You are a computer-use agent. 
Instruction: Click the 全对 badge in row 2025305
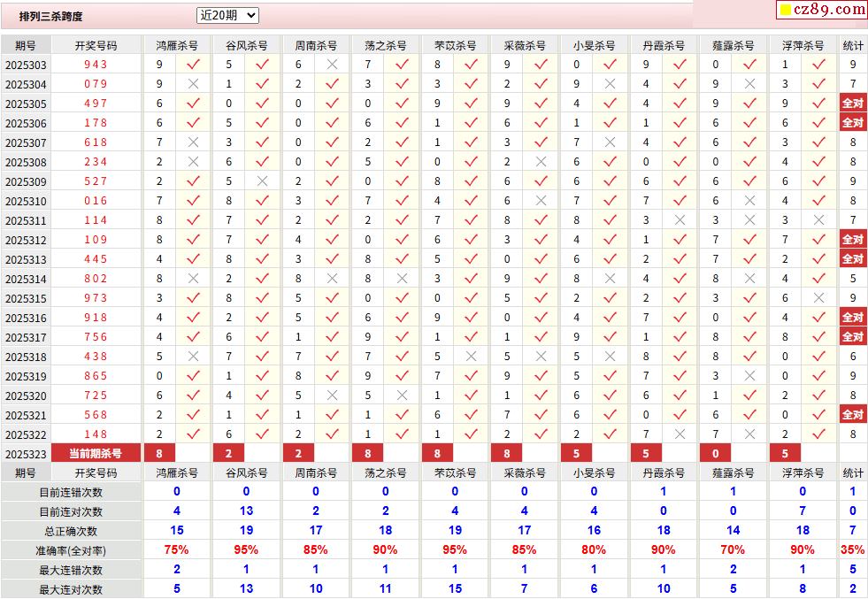point(852,104)
